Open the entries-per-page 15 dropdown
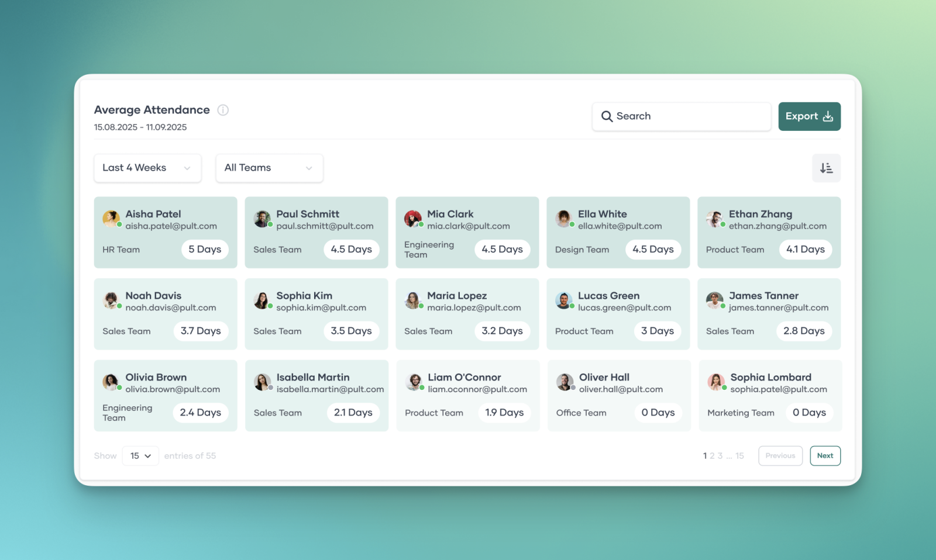Viewport: 936px width, 560px height. pyautogui.click(x=140, y=456)
